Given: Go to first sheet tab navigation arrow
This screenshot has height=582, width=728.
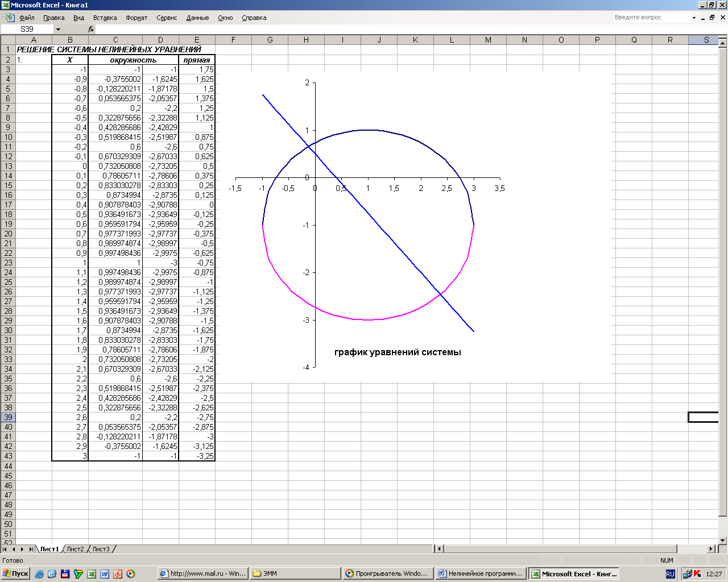Looking at the screenshot, I should [x=5, y=549].
